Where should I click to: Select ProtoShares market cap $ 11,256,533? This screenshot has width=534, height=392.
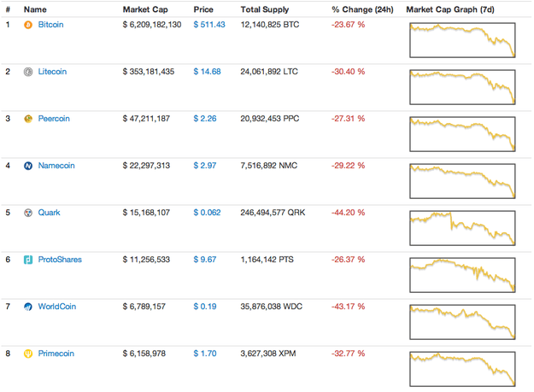coord(146,260)
